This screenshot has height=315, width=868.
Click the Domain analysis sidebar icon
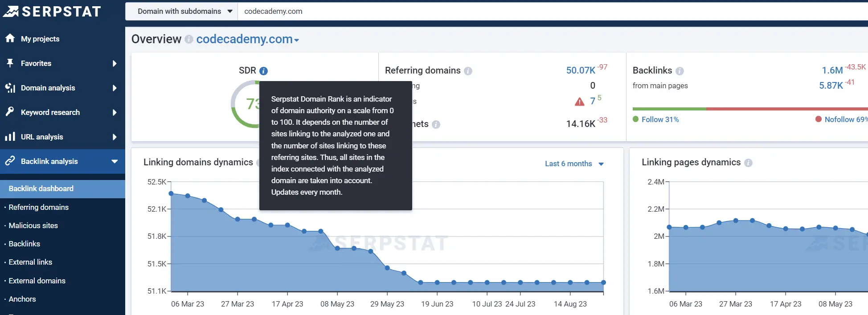[x=10, y=88]
